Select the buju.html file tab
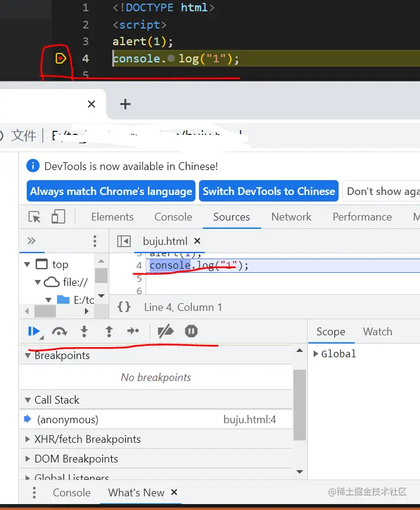 165,241
